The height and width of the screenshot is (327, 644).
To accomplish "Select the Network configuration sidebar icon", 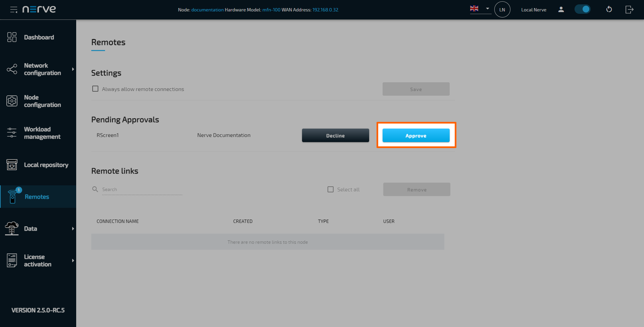I will click(12, 69).
